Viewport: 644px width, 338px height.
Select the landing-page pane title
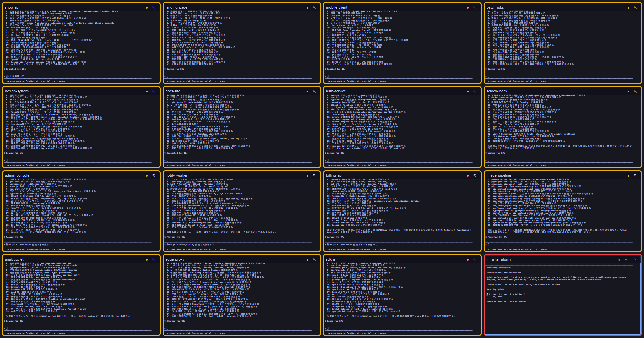[176, 7]
